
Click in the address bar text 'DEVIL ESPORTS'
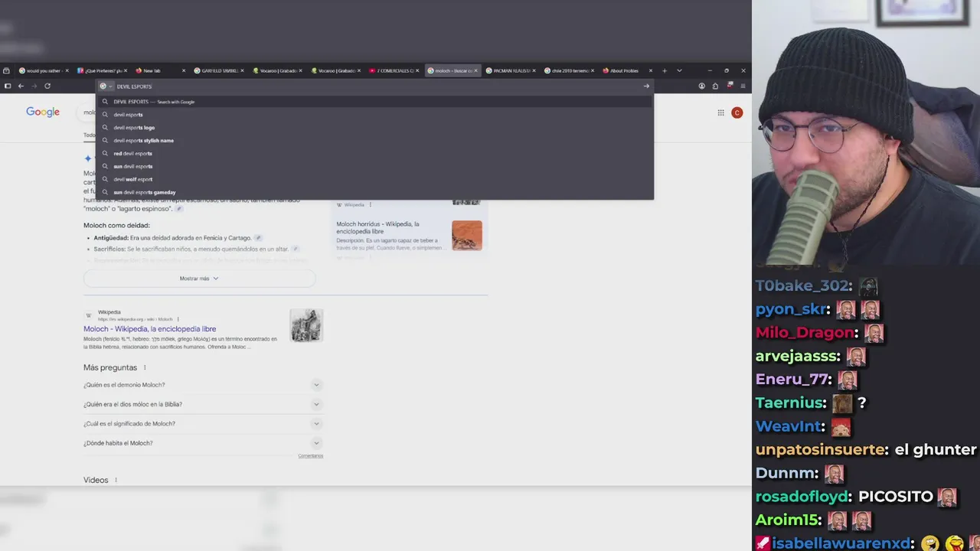134,86
